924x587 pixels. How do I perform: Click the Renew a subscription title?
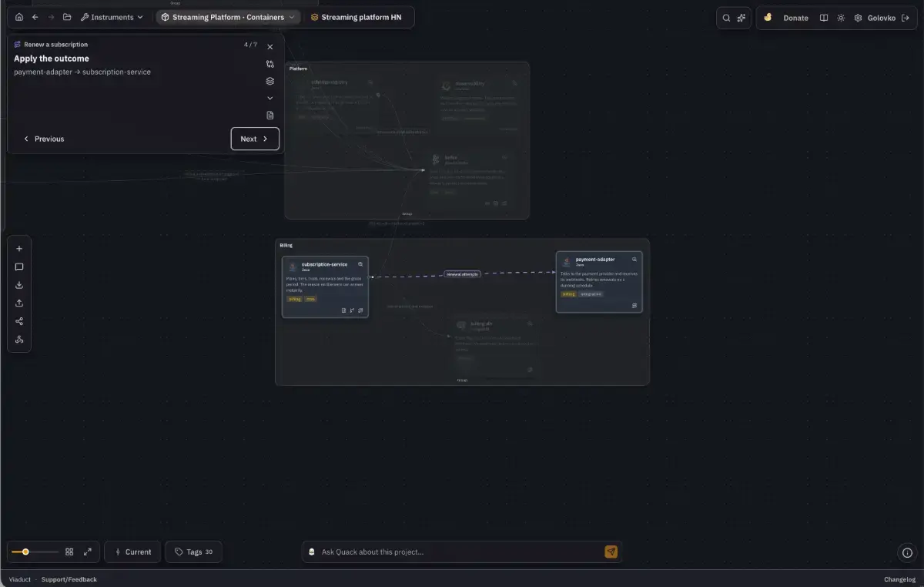pyautogui.click(x=55, y=45)
